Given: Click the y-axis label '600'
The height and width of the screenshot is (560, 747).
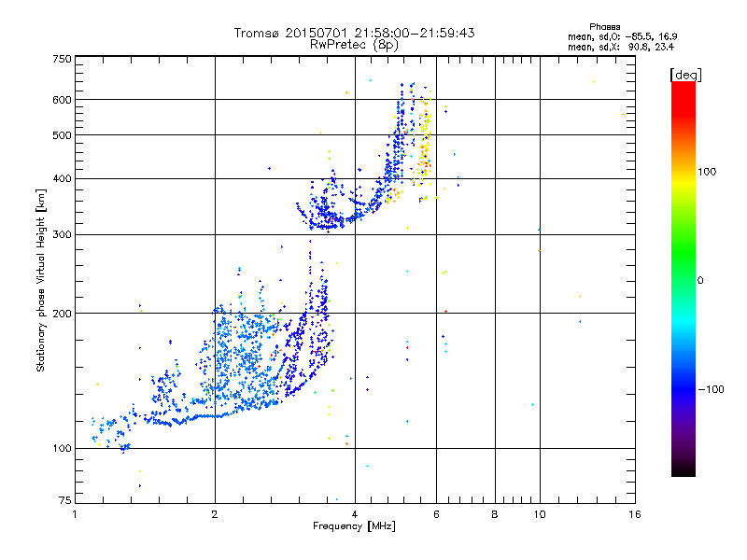Looking at the screenshot, I should click(x=62, y=100).
